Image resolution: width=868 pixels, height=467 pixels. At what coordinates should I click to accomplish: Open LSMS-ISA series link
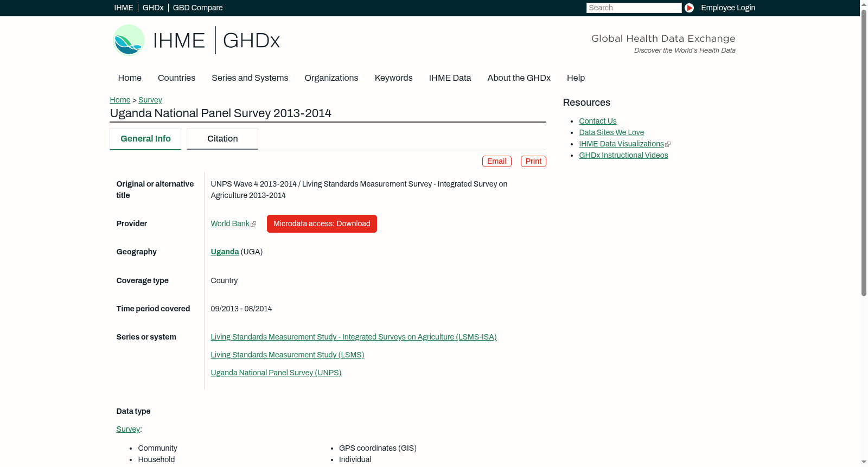tap(354, 337)
